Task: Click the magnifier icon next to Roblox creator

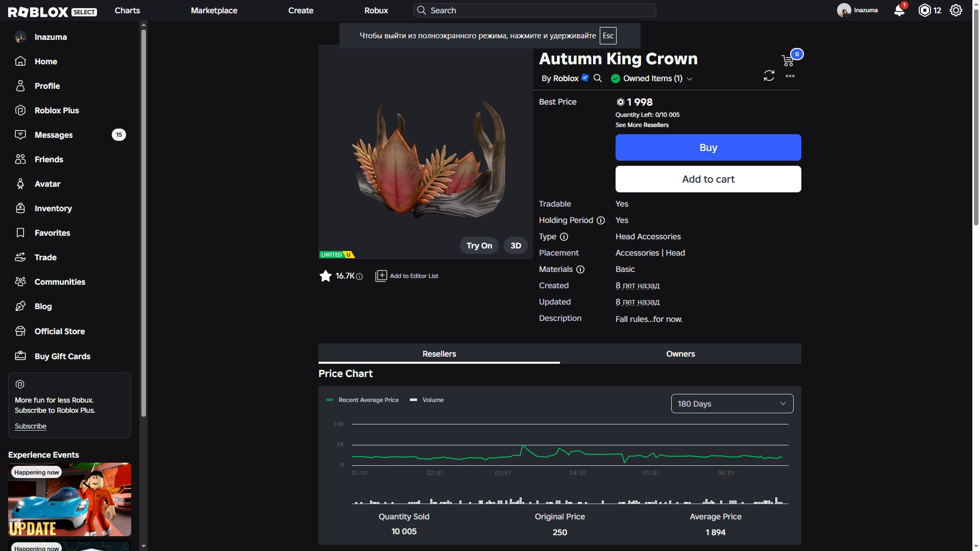Action: tap(598, 78)
